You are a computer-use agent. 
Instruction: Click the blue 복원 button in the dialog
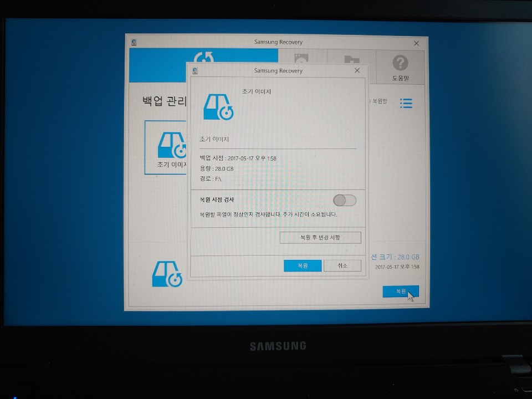pyautogui.click(x=302, y=265)
